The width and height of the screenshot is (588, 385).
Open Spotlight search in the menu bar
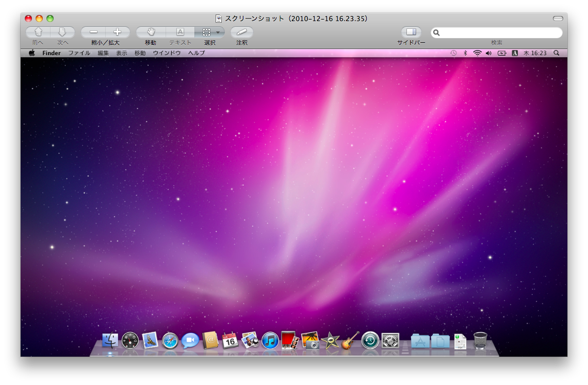point(557,53)
